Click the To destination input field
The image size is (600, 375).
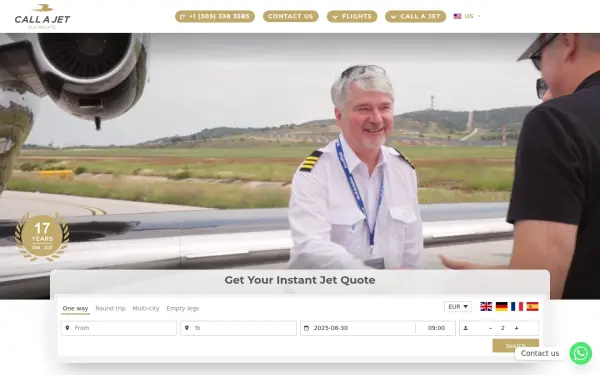click(238, 328)
